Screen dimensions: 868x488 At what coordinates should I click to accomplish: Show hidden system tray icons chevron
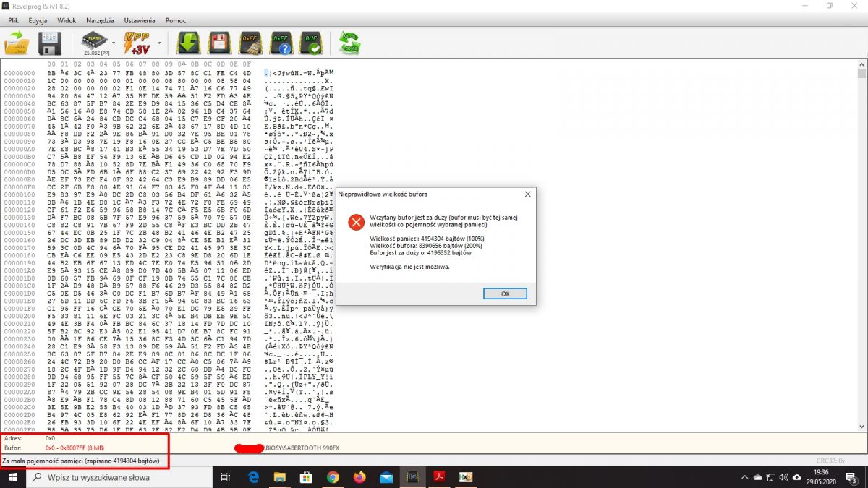(744, 477)
